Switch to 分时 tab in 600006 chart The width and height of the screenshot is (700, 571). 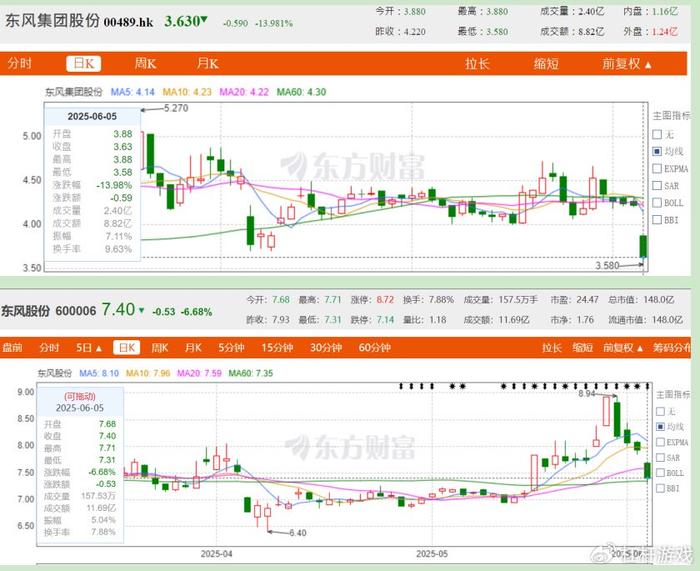pos(49,347)
